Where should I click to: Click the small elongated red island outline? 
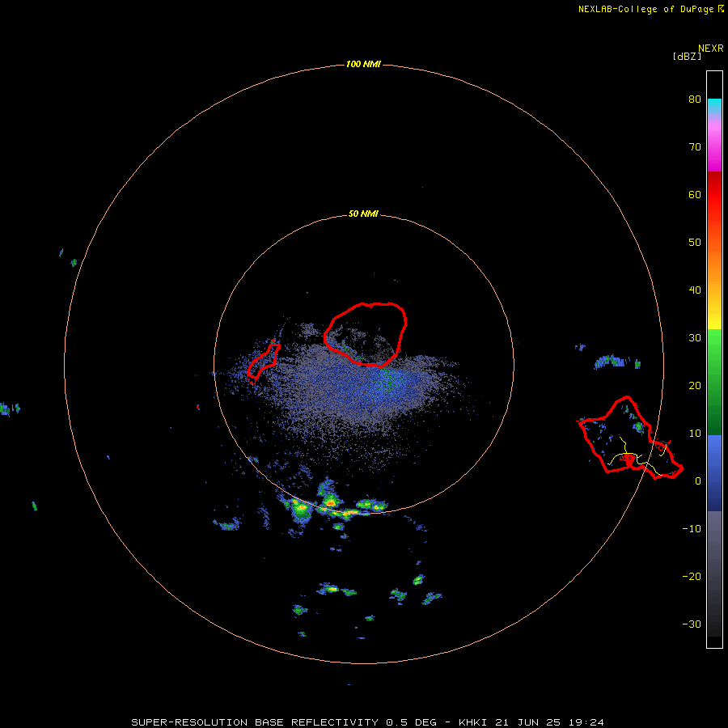[x=263, y=362]
